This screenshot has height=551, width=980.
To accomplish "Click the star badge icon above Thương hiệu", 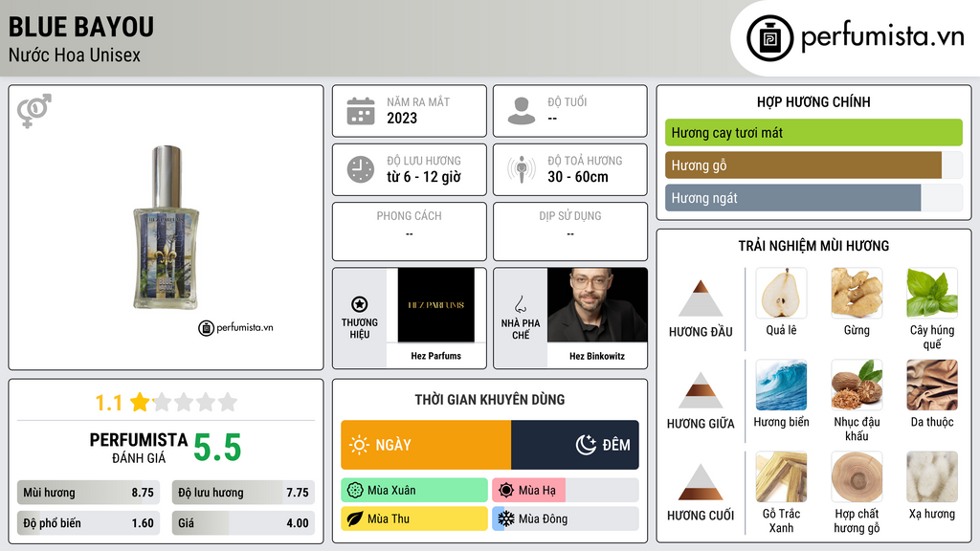I will click(360, 304).
